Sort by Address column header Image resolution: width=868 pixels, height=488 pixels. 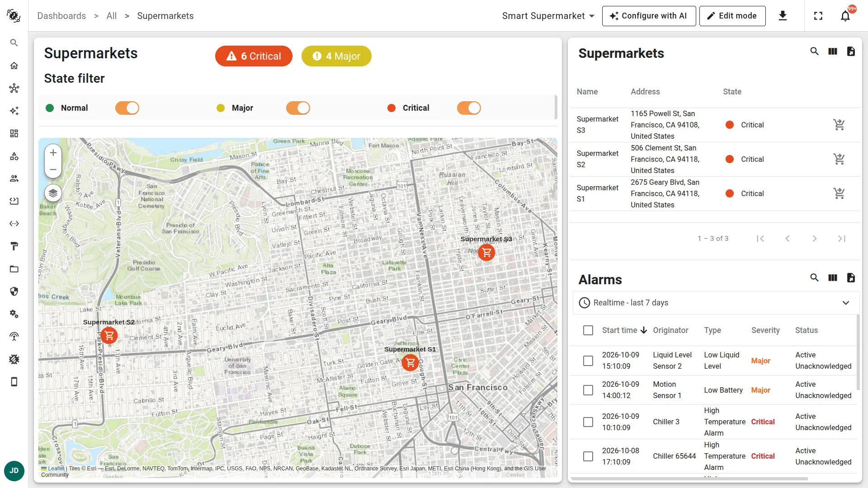[x=645, y=92]
